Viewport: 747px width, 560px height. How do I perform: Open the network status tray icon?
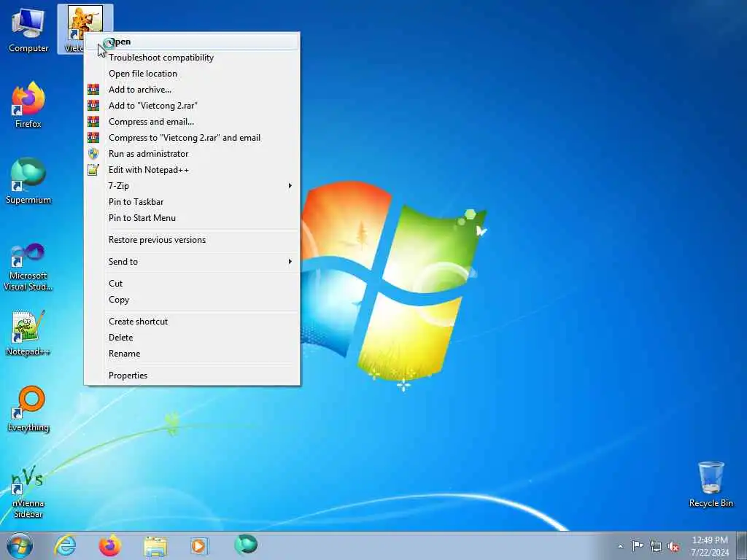(x=656, y=546)
